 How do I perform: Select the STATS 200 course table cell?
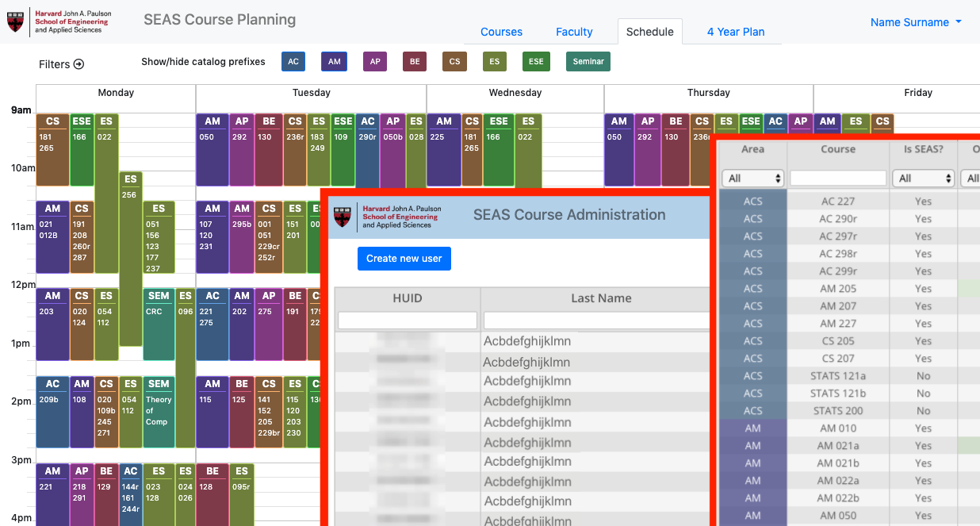pos(838,411)
